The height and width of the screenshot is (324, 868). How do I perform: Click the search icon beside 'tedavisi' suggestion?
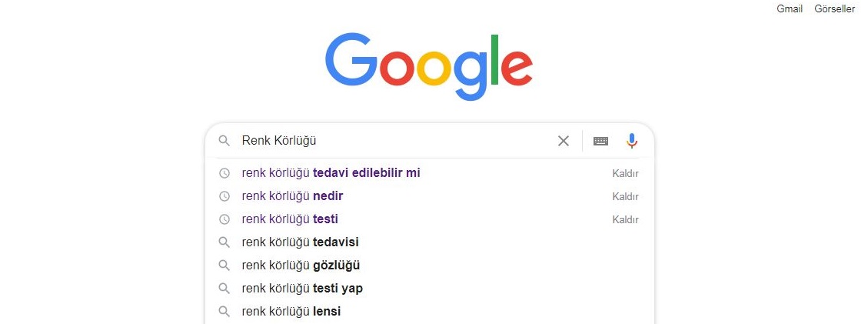tap(224, 242)
